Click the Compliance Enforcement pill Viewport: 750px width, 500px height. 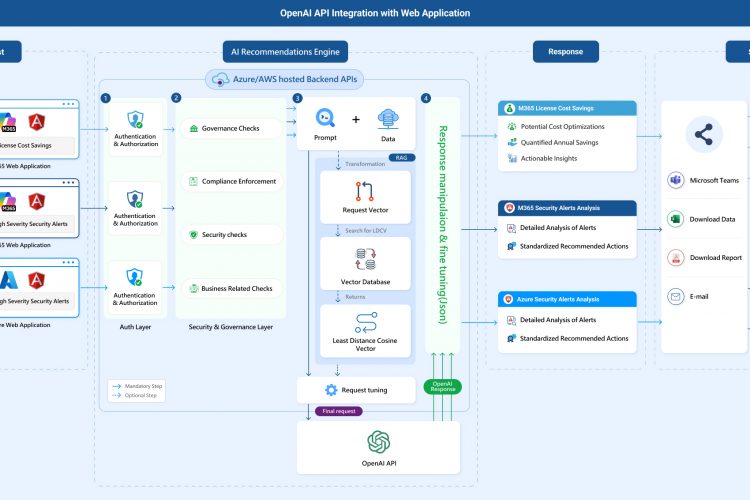coord(232,181)
